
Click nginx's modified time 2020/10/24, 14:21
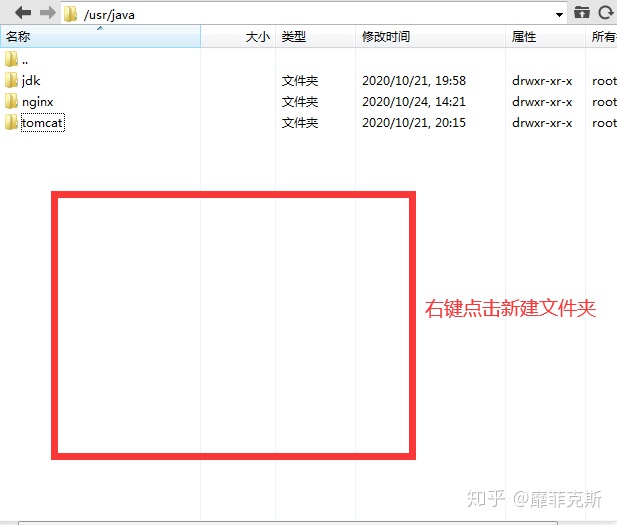[414, 102]
